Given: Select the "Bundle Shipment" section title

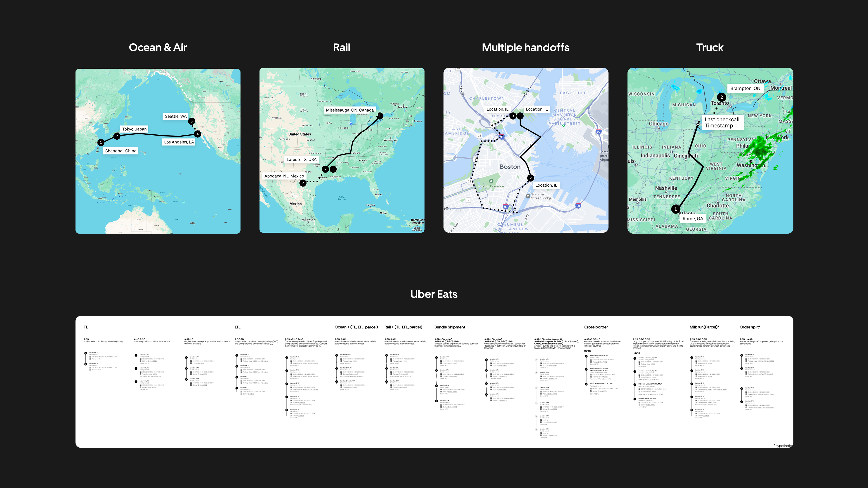Looking at the screenshot, I should point(450,327).
